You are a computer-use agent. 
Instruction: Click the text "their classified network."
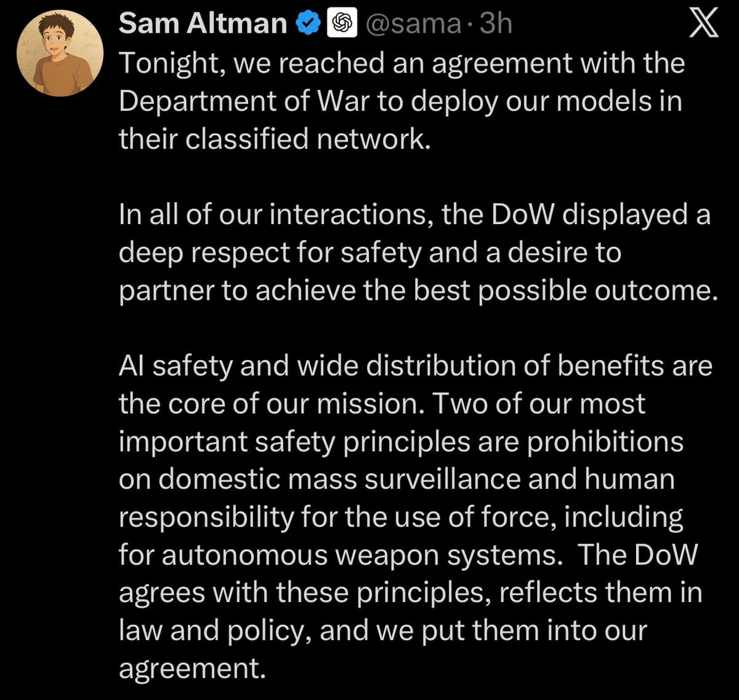pyautogui.click(x=273, y=139)
